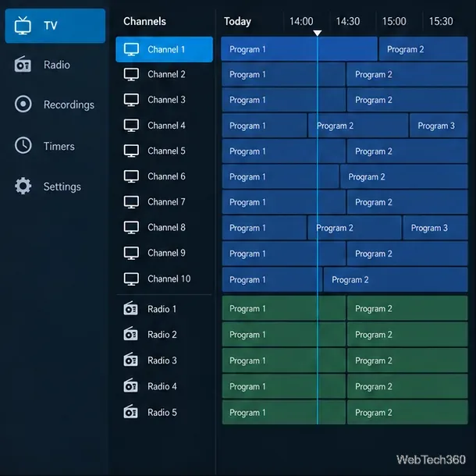Click the Channels column header

[x=144, y=21]
